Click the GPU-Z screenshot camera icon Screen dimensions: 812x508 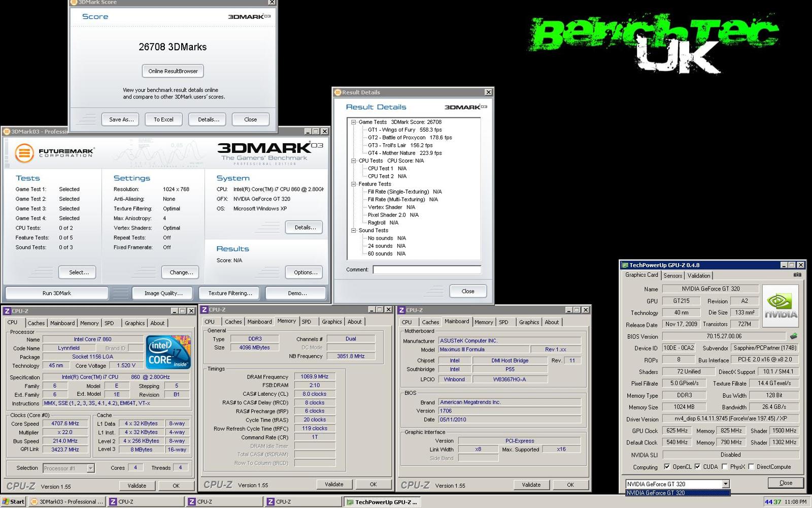797,275
